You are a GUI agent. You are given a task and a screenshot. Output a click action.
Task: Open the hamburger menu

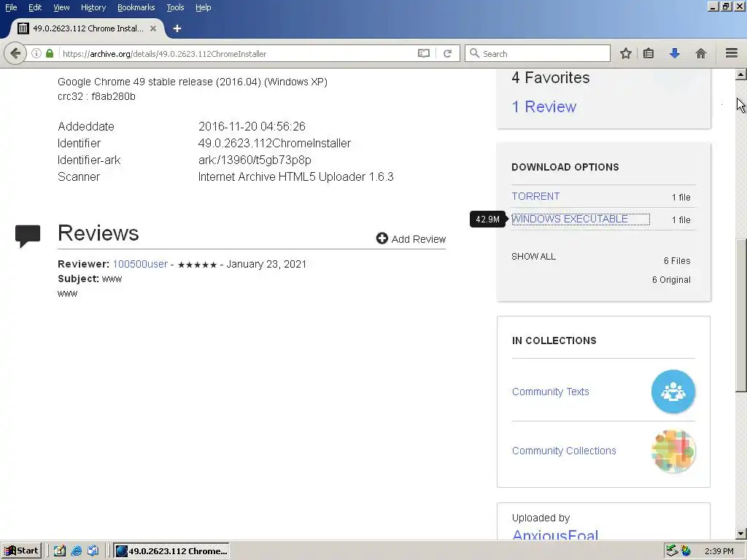(x=732, y=52)
